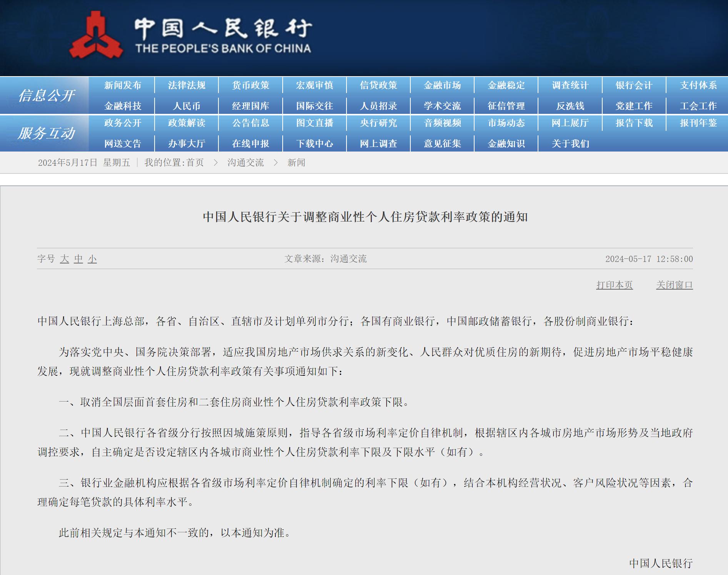Screen dimensions: 728x575
Task: Open 关于我们 page
Action: tap(570, 143)
